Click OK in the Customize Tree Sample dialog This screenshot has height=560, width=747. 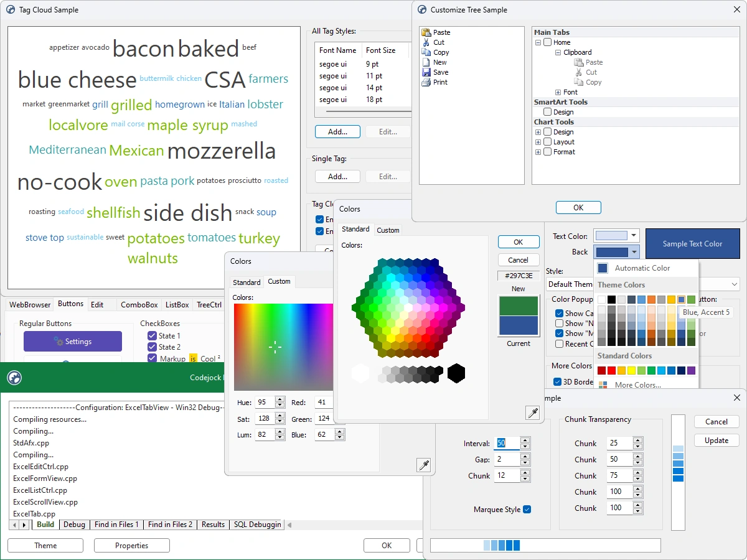[x=578, y=208]
